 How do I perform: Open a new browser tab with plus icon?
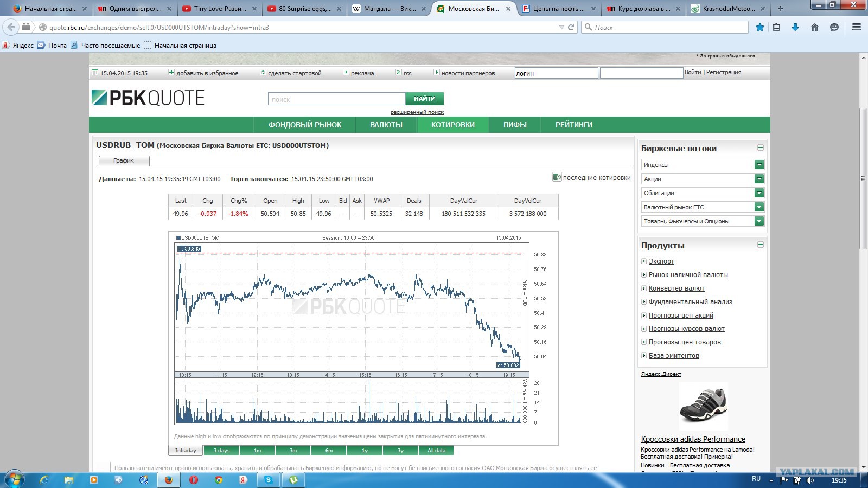780,9
